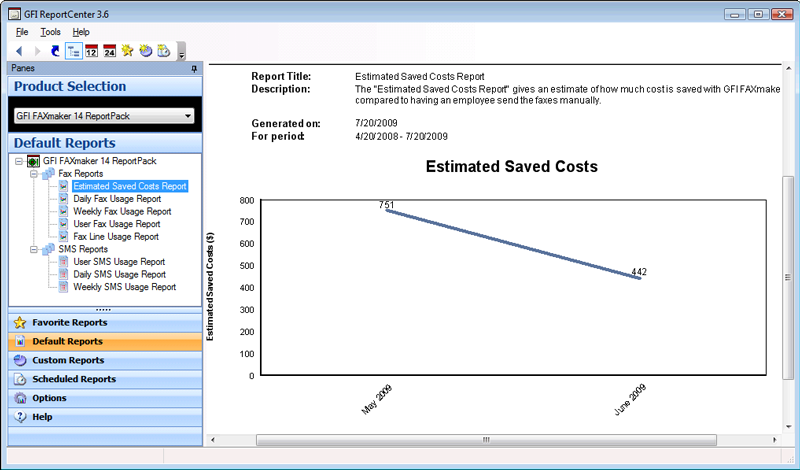Open Help pane

105,417
